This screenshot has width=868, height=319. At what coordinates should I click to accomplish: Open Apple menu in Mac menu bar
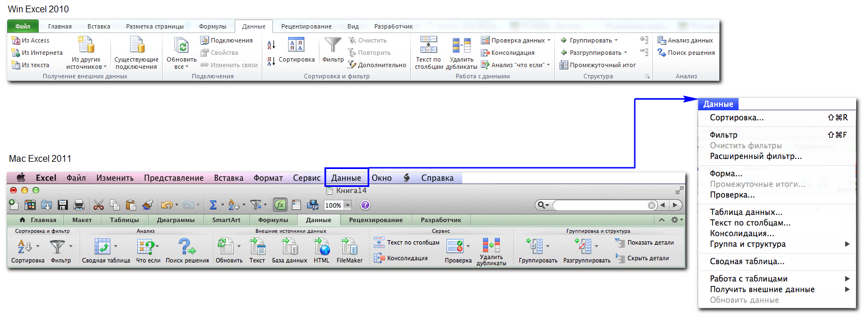point(21,177)
